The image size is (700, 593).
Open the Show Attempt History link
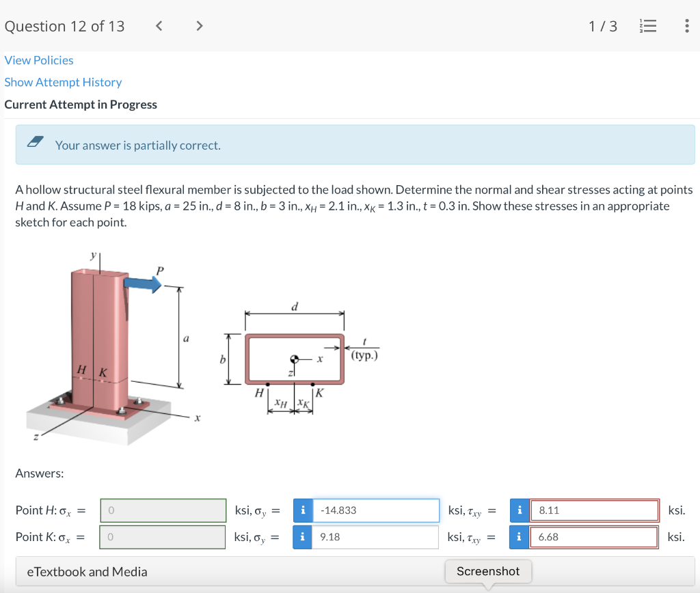(63, 82)
